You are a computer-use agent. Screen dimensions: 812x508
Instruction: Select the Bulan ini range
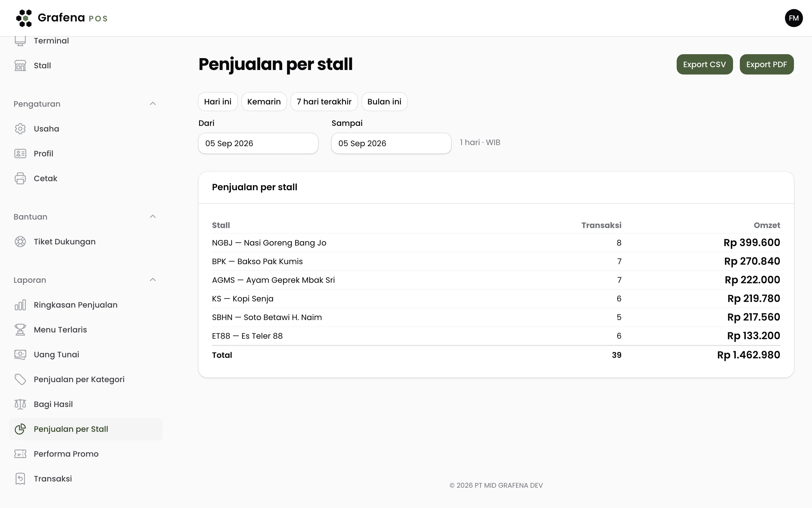[384, 102]
